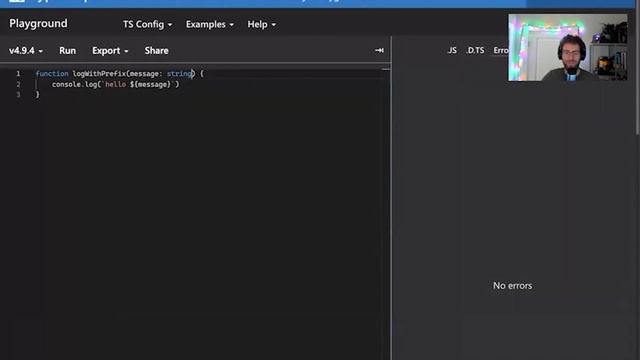Click the logWithPrefix function name
Image resolution: width=640 pixels, height=360 pixels.
tap(99, 73)
